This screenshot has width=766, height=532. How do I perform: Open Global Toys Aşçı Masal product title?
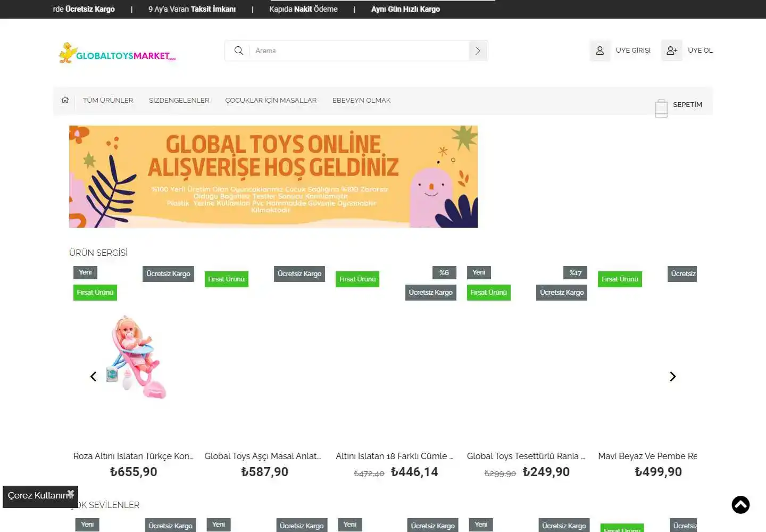point(263,456)
